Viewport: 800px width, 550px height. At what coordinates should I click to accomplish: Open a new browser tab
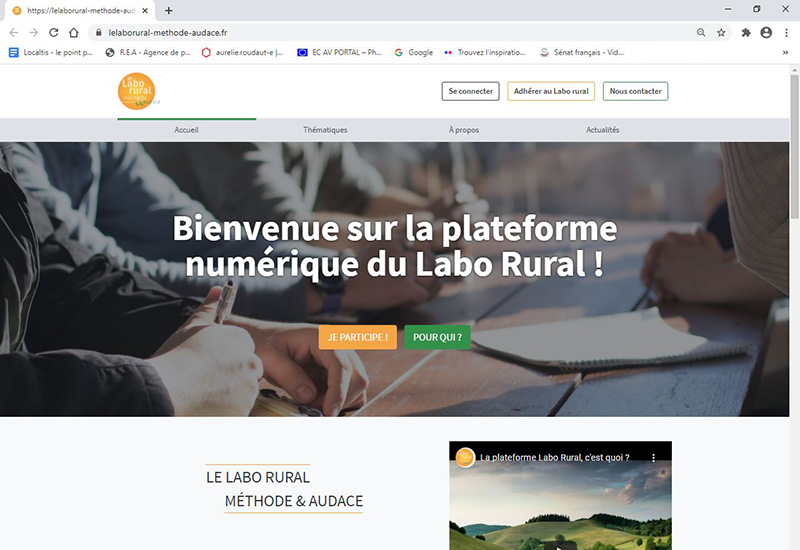click(169, 10)
